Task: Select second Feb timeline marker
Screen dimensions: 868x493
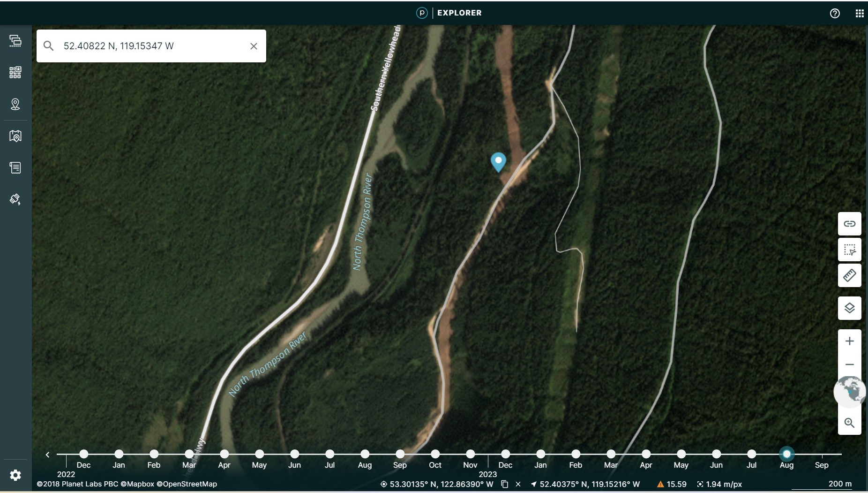Action: click(x=576, y=454)
